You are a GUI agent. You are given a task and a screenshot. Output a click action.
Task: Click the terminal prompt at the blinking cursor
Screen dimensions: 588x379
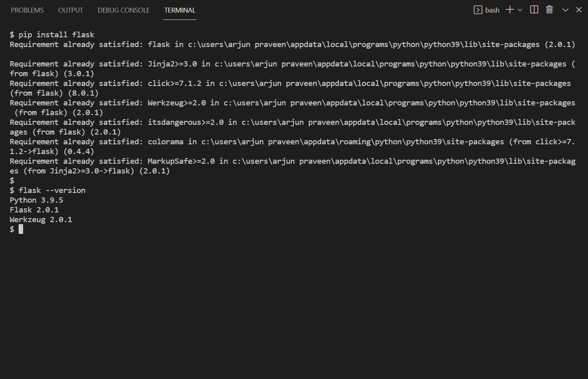20,229
